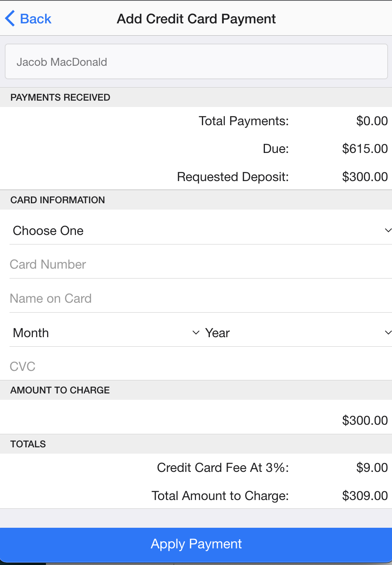The width and height of the screenshot is (392, 565).
Task: Click the Credit Card Fee $9.00 value
Action: [x=372, y=468]
